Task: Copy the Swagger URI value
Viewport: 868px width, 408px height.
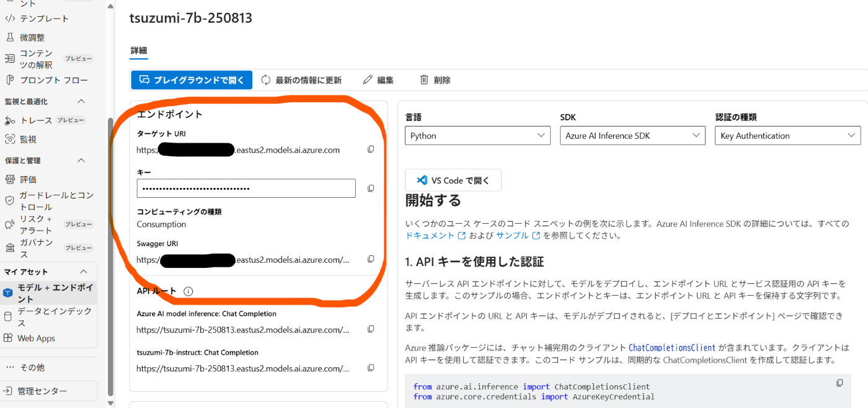Action: (371, 259)
